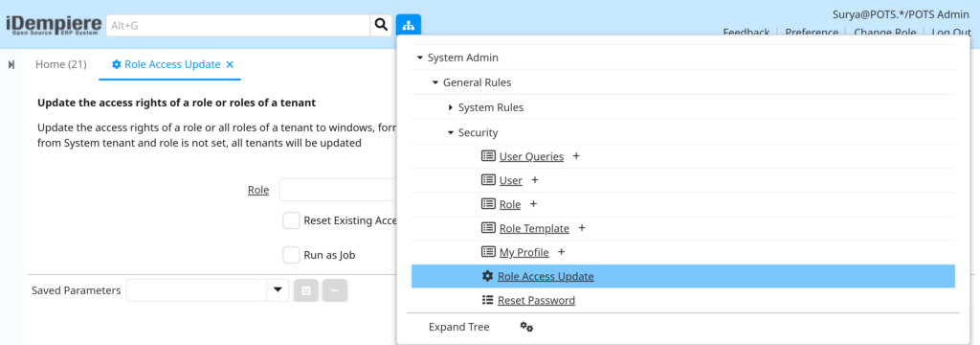Viewport: 980px width, 345px height.
Task: Open the menu tree icon button
Action: coord(408,25)
